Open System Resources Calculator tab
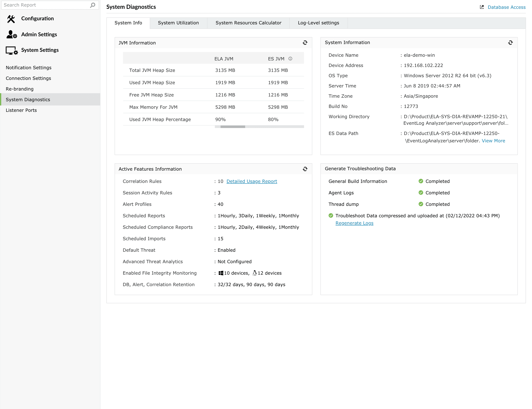 click(x=248, y=23)
